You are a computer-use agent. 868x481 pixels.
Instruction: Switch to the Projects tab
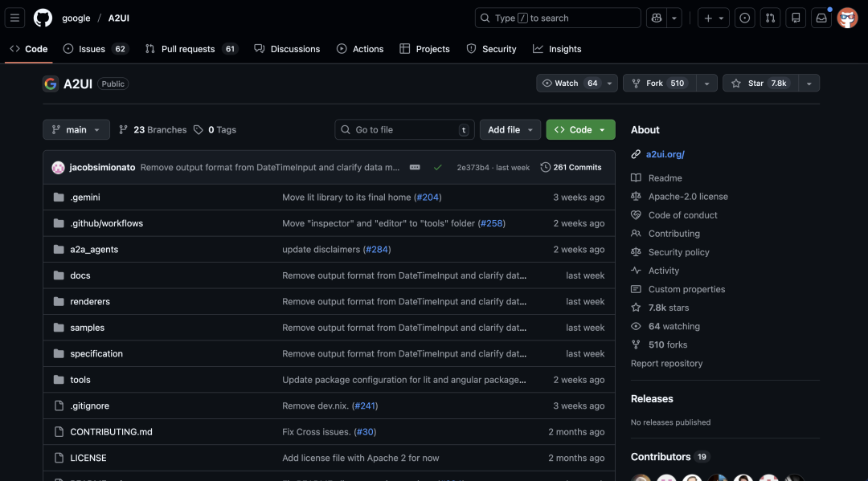point(424,49)
